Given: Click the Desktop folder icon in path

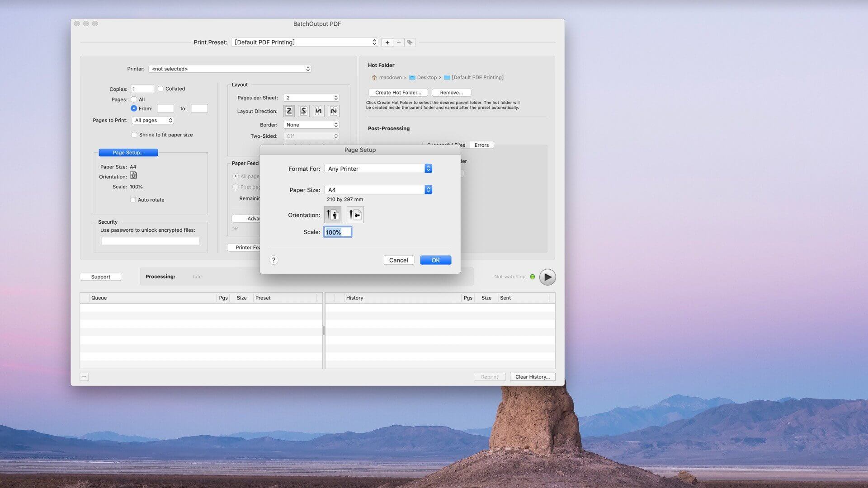Looking at the screenshot, I should click(412, 78).
